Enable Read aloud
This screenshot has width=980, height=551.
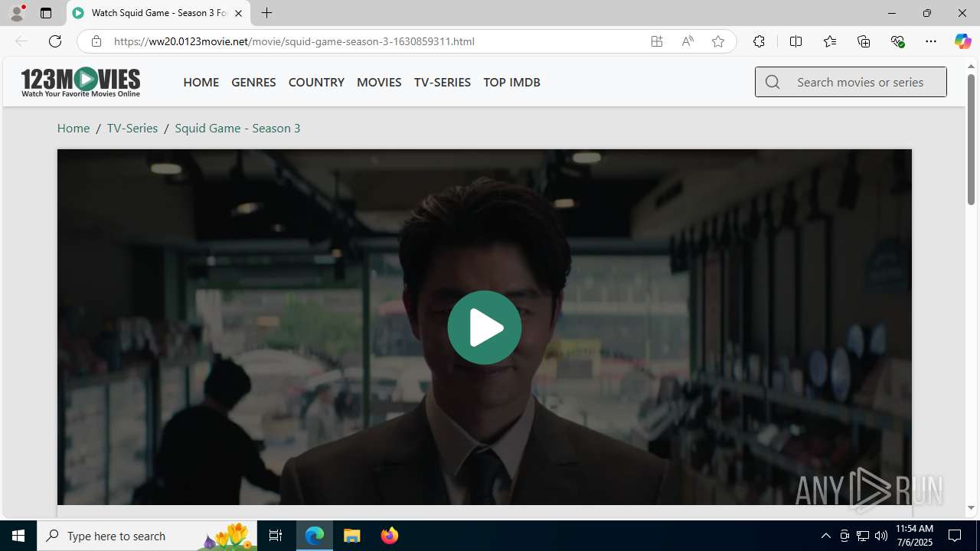coord(688,41)
